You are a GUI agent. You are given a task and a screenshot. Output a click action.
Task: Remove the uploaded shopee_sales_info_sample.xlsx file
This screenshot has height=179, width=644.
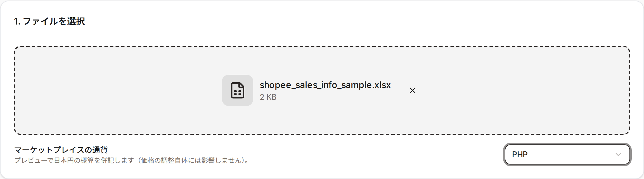[412, 90]
